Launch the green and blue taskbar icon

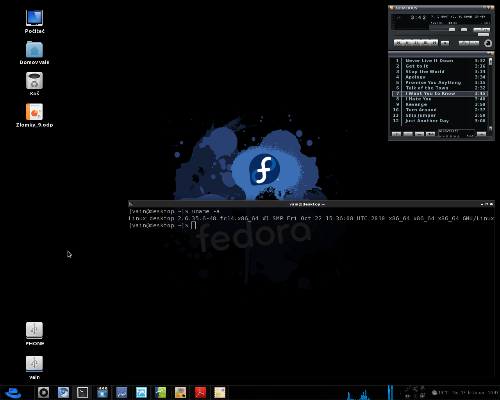click(161, 393)
